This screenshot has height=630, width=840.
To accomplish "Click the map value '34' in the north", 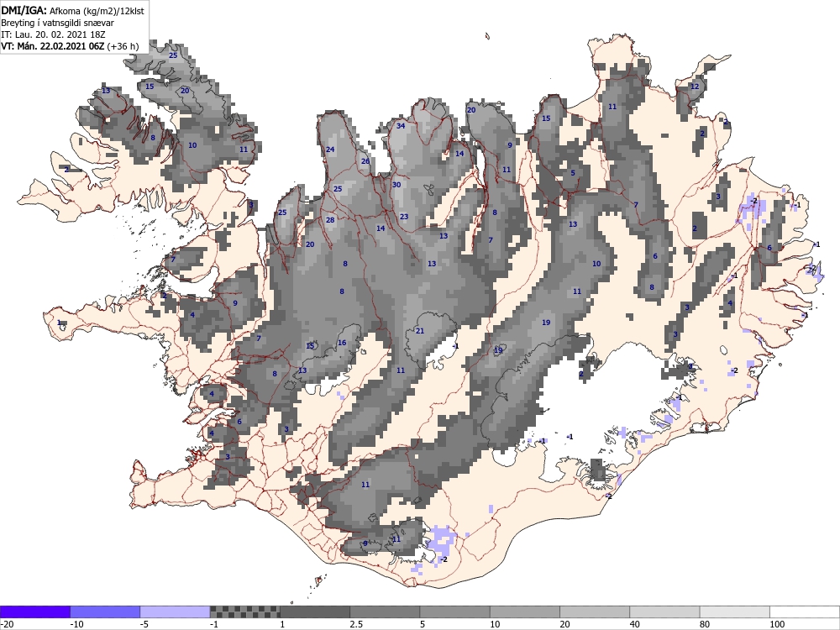I will coord(401,126).
